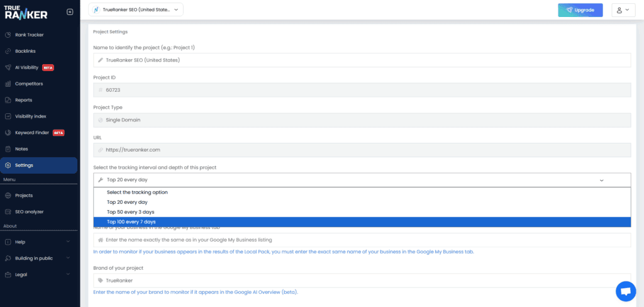The width and height of the screenshot is (644, 307).
Task: Click the Notes icon in sidebar
Action: pos(8,149)
